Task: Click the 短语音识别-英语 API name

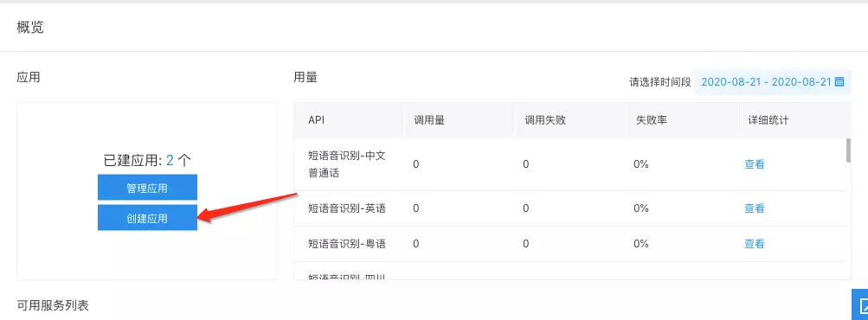Action: [347, 208]
